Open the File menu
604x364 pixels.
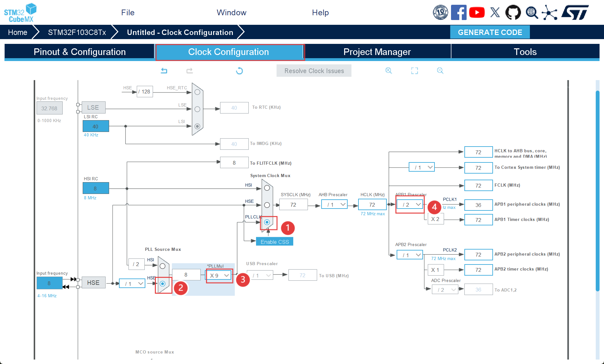coord(128,12)
